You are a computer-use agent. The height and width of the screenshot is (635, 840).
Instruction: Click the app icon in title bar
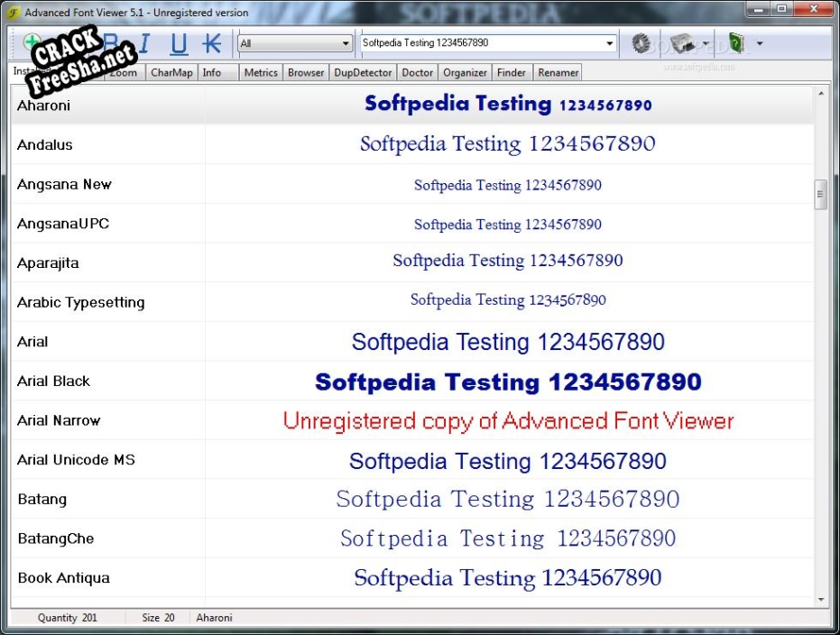[x=14, y=14]
